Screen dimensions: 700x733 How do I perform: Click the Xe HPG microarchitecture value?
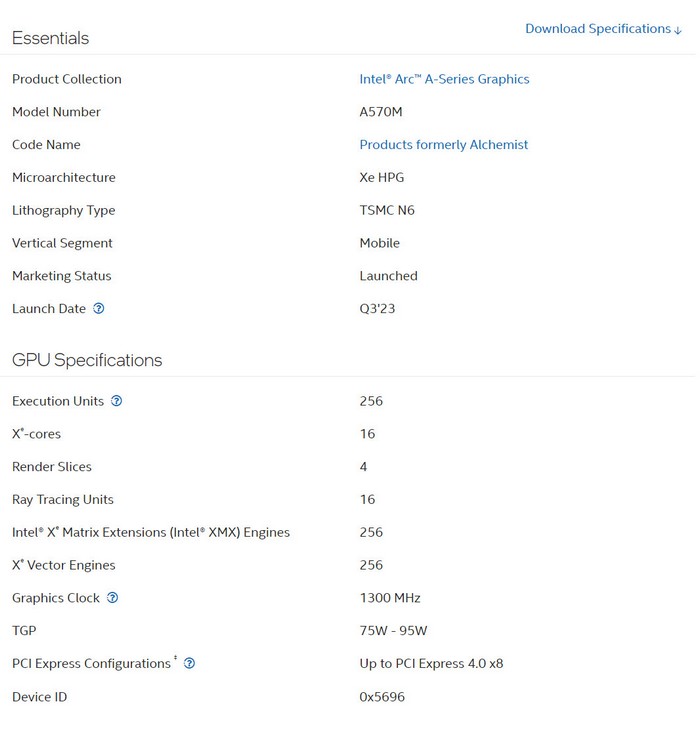pyautogui.click(x=382, y=178)
